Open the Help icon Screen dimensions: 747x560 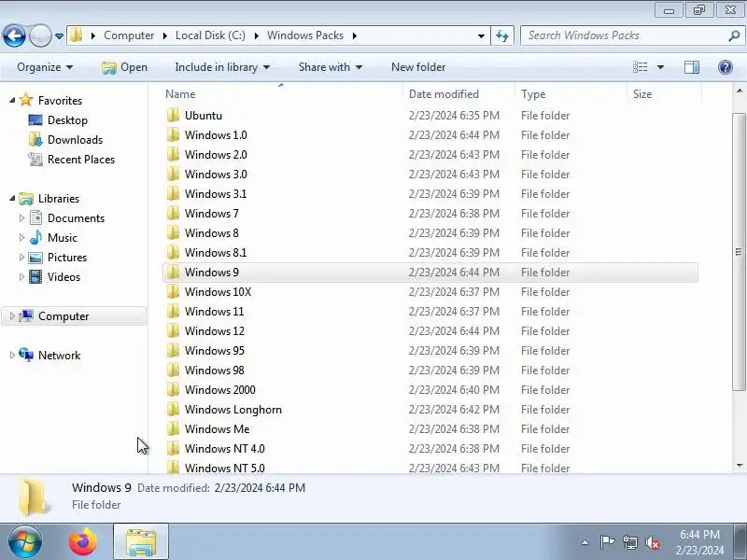[726, 67]
